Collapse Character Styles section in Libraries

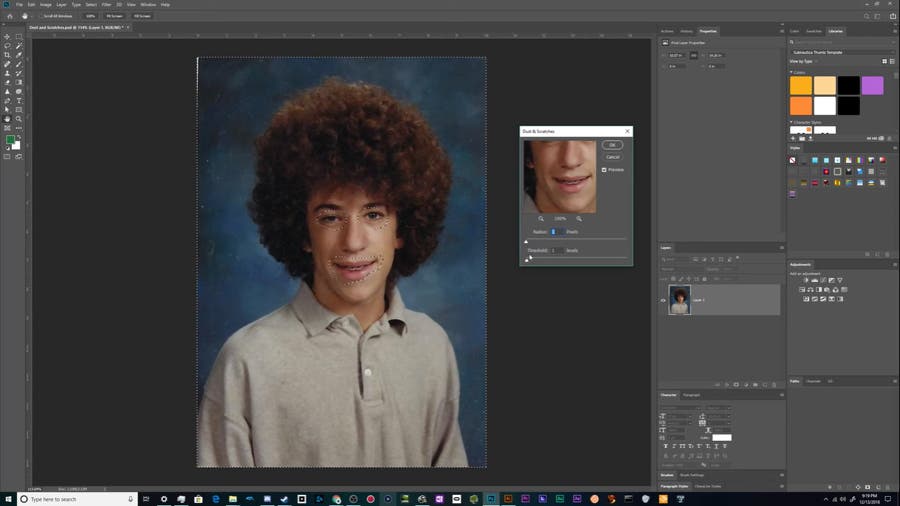pyautogui.click(x=791, y=122)
